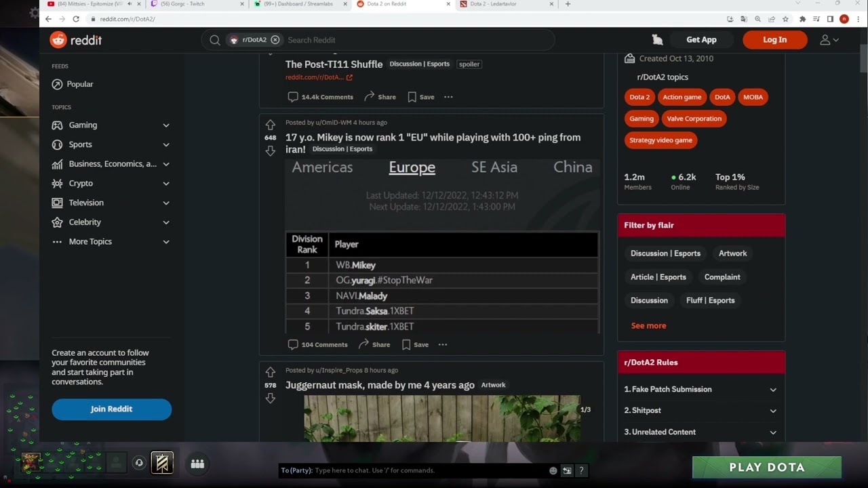Select the Dota 2 topic tag
The image size is (868, 488).
click(x=639, y=97)
